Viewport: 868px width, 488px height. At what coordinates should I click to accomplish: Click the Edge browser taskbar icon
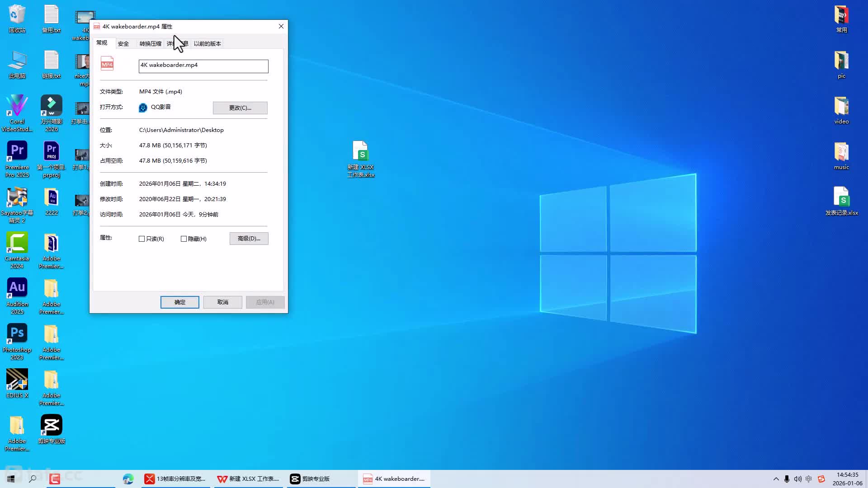click(128, 479)
